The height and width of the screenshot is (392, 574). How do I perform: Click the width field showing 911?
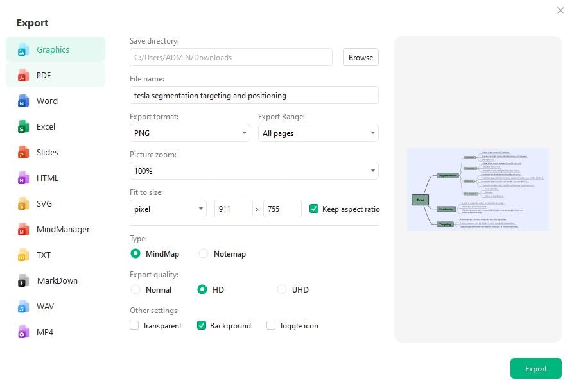[x=234, y=209]
